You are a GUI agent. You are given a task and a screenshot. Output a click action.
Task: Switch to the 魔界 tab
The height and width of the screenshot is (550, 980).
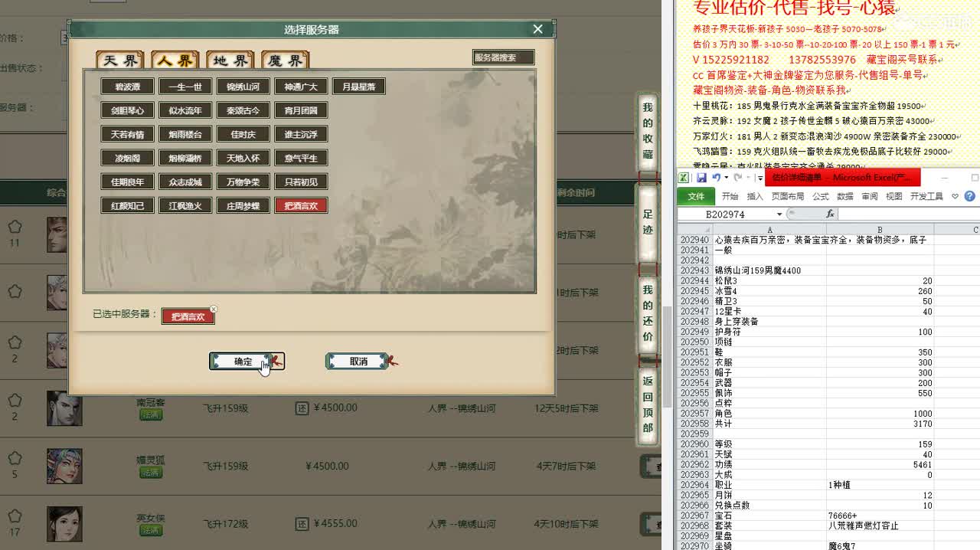(286, 61)
